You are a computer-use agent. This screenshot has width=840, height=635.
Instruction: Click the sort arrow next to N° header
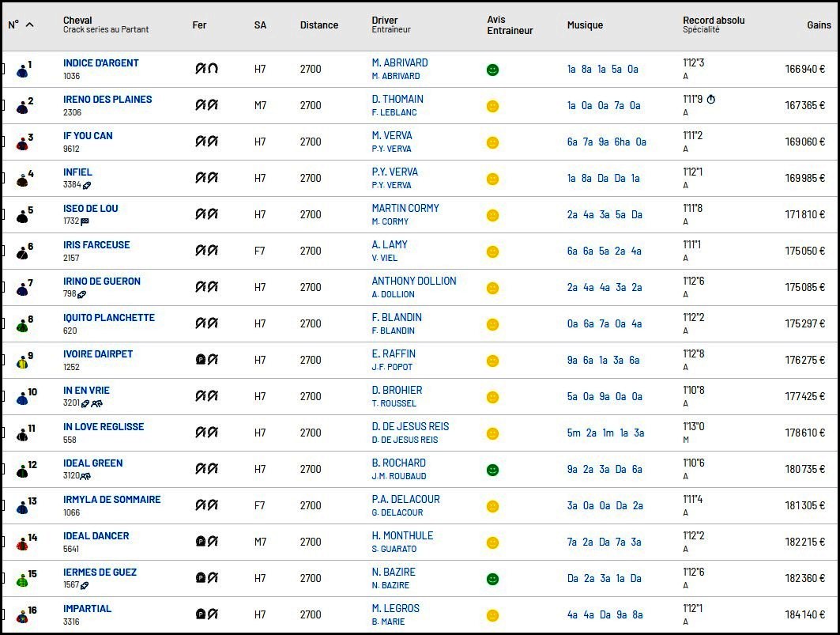30,25
